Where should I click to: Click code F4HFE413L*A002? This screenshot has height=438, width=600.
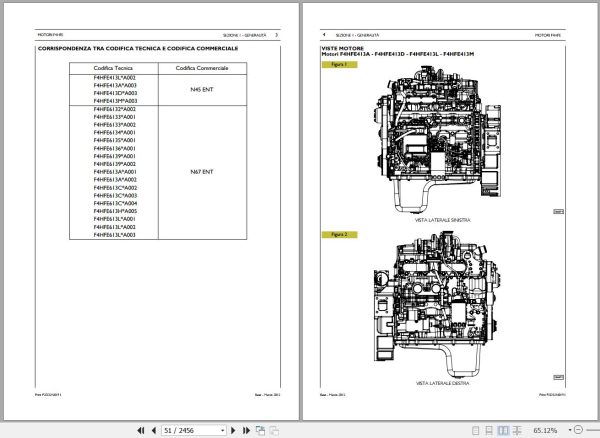(x=115, y=78)
